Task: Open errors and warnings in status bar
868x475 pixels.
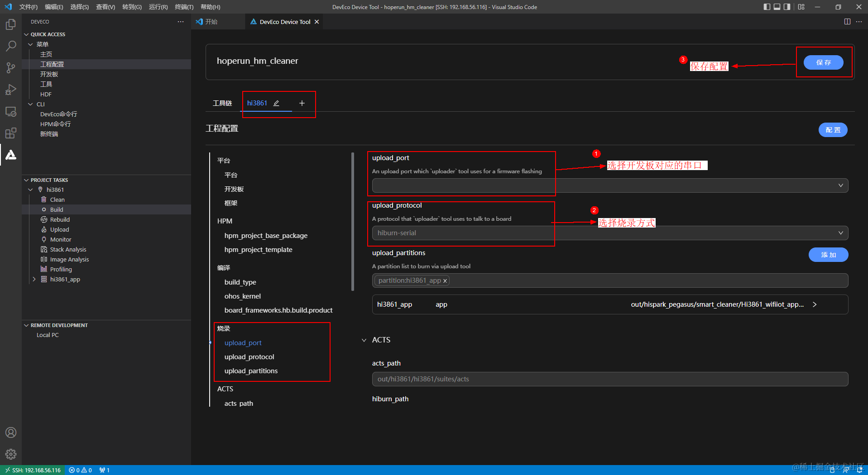Action: click(80, 470)
